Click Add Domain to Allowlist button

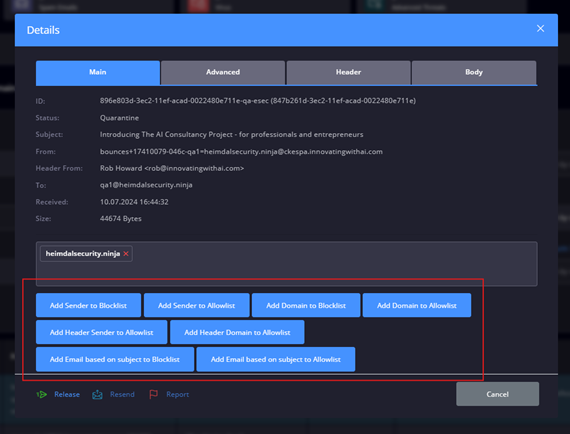point(417,305)
